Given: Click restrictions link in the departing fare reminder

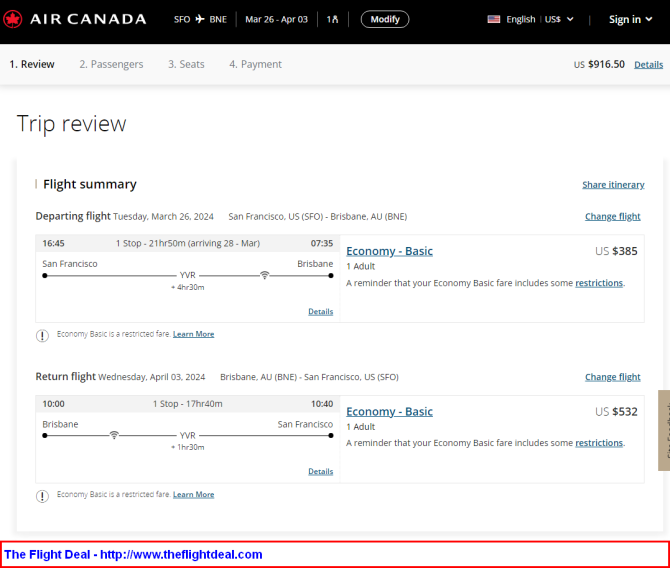Looking at the screenshot, I should (x=599, y=283).
